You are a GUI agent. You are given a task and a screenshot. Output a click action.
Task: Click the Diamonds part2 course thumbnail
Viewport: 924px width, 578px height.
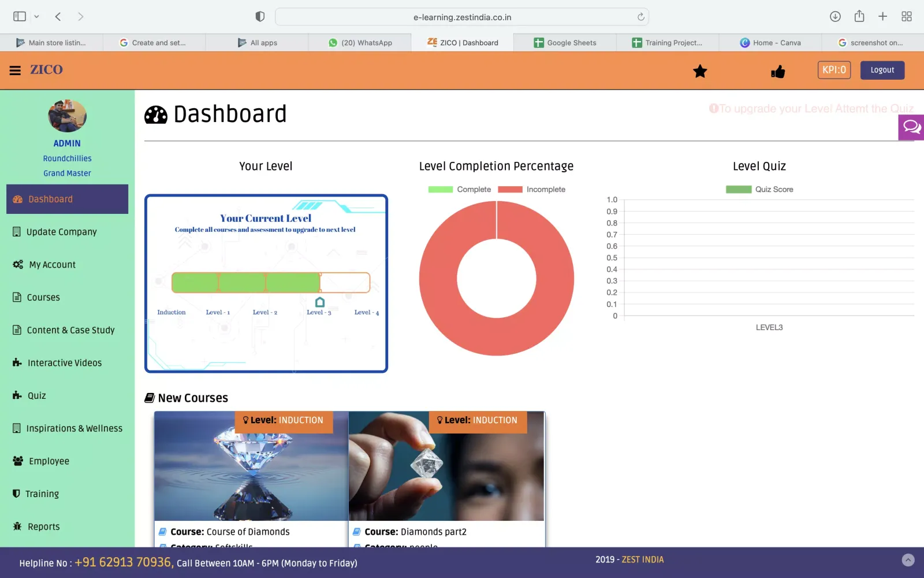tap(446, 466)
